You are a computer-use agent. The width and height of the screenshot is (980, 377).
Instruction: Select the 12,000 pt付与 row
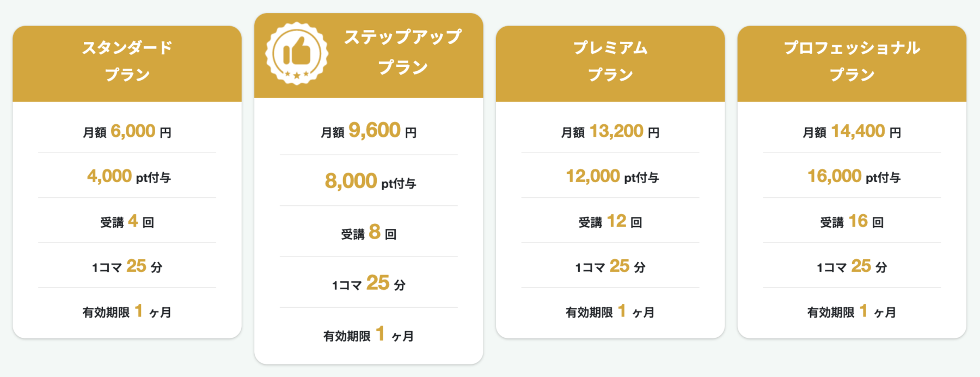(x=610, y=176)
